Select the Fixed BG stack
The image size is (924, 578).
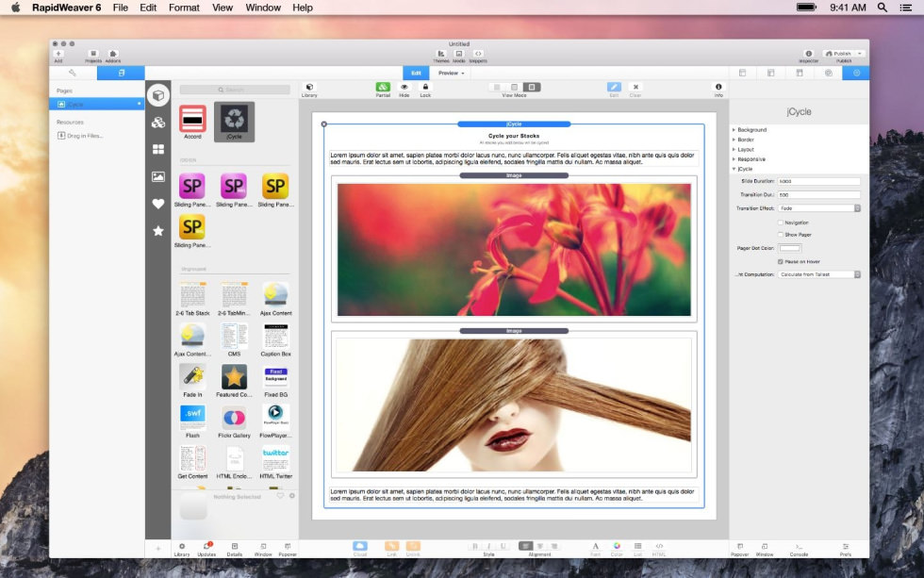pos(275,381)
